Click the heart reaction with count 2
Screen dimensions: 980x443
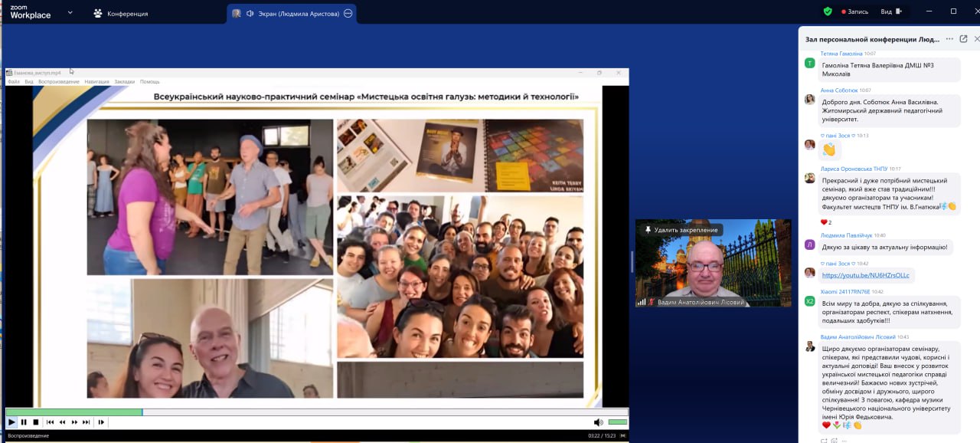826,222
